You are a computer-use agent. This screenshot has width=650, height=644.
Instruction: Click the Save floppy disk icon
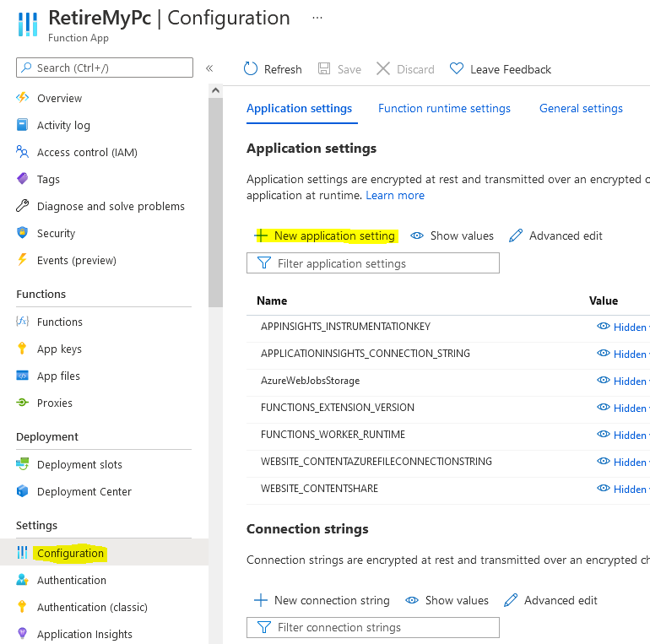point(324,69)
